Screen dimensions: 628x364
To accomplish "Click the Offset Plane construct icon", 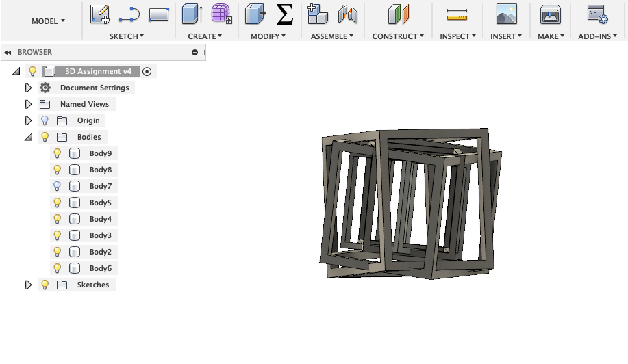I will [x=399, y=14].
